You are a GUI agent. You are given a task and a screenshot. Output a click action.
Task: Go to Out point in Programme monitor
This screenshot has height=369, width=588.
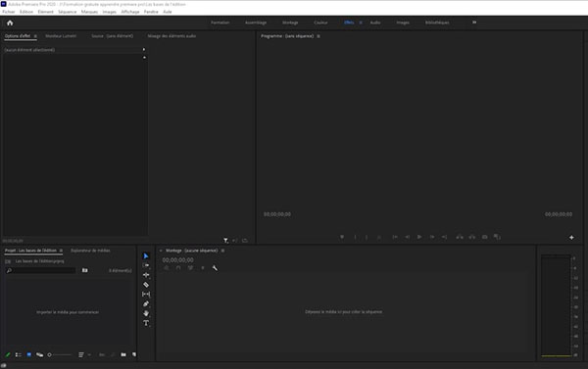[x=444, y=237]
